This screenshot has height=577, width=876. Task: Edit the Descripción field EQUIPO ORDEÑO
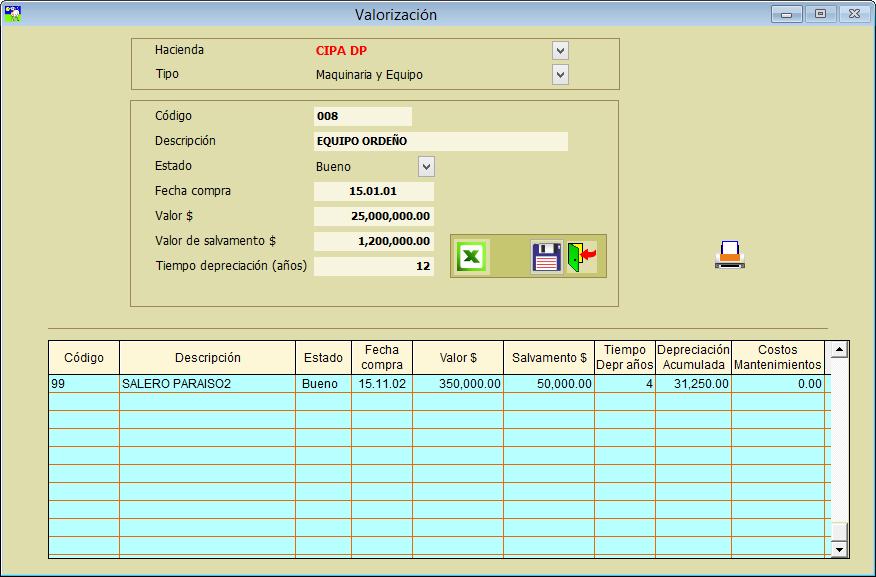point(440,141)
